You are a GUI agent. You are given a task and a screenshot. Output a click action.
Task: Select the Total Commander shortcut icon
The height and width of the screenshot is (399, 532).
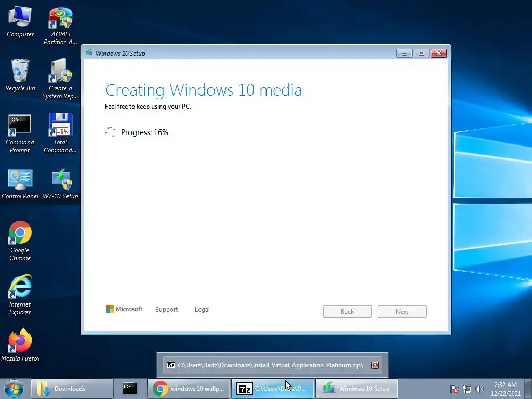coord(60,133)
